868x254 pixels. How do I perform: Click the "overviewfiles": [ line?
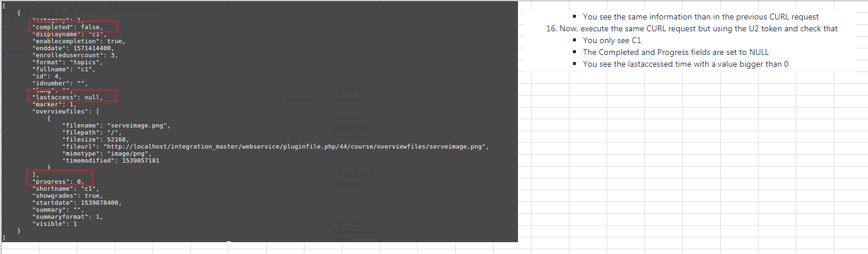pos(65,110)
